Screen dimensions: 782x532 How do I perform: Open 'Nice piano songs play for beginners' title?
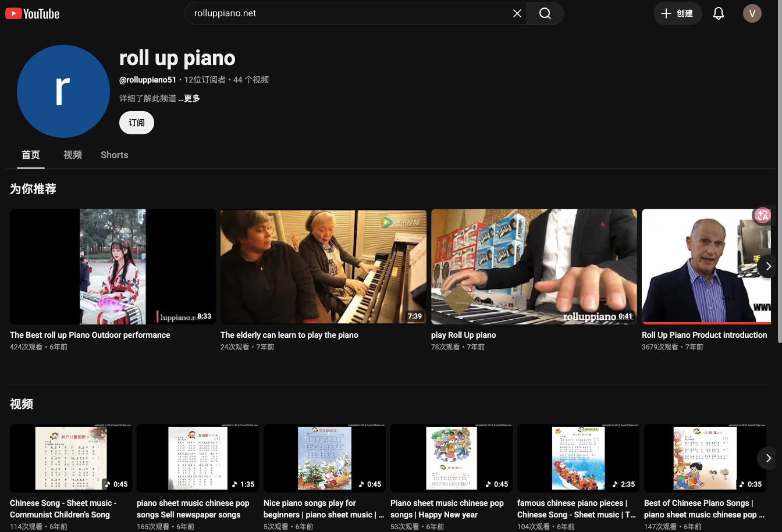(x=324, y=509)
